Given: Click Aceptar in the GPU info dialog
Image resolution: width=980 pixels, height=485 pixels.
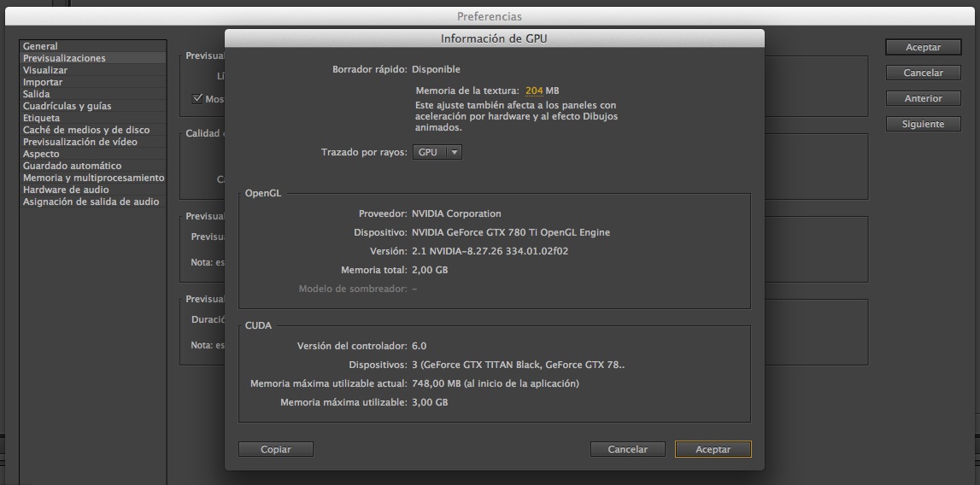Looking at the screenshot, I should (x=713, y=449).
